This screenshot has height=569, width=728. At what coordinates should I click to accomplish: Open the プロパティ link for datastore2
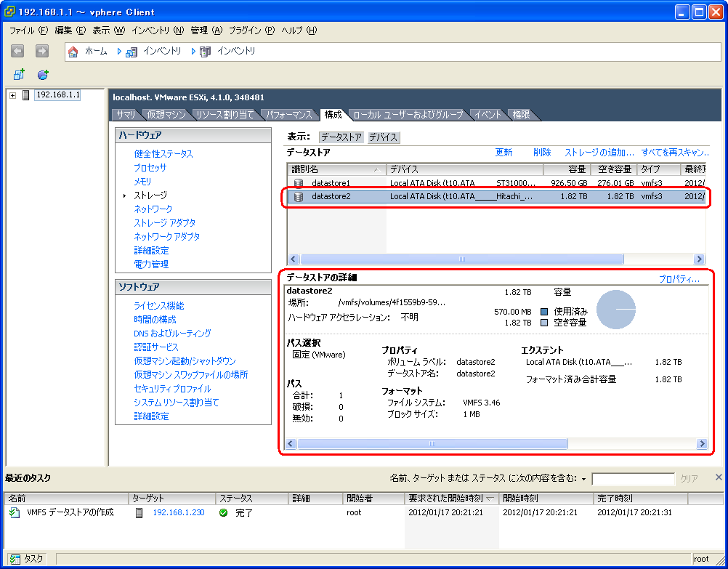[679, 279]
